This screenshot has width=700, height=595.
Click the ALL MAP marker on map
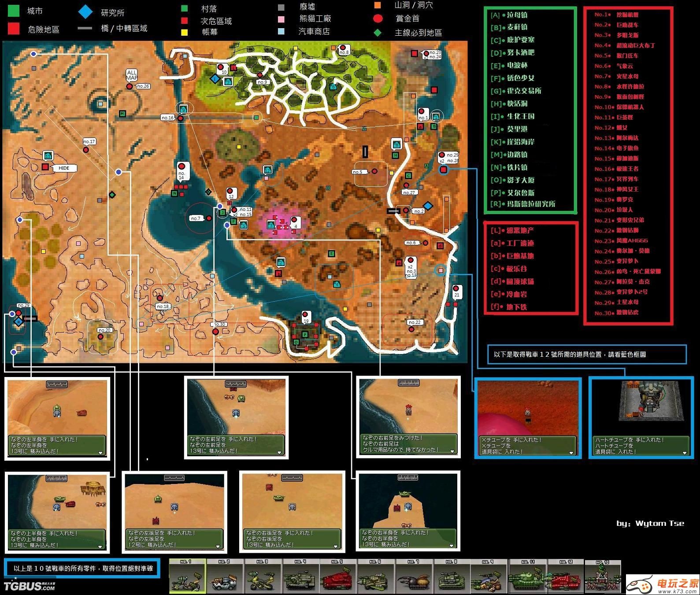[x=132, y=75]
